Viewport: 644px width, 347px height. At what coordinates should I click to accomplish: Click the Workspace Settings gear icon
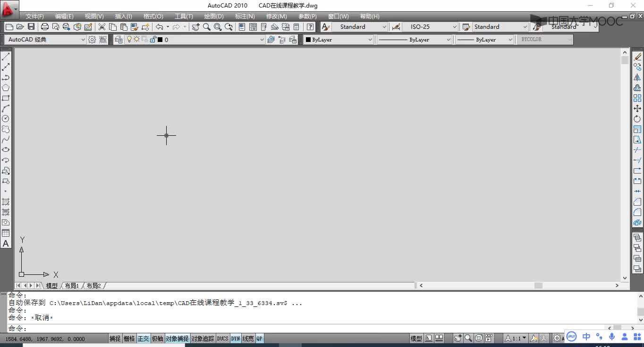point(92,40)
